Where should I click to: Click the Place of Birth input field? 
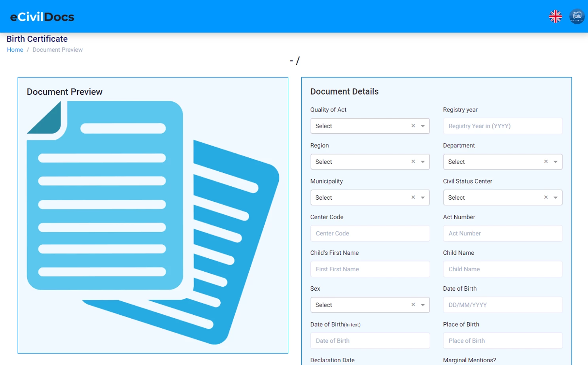point(502,340)
